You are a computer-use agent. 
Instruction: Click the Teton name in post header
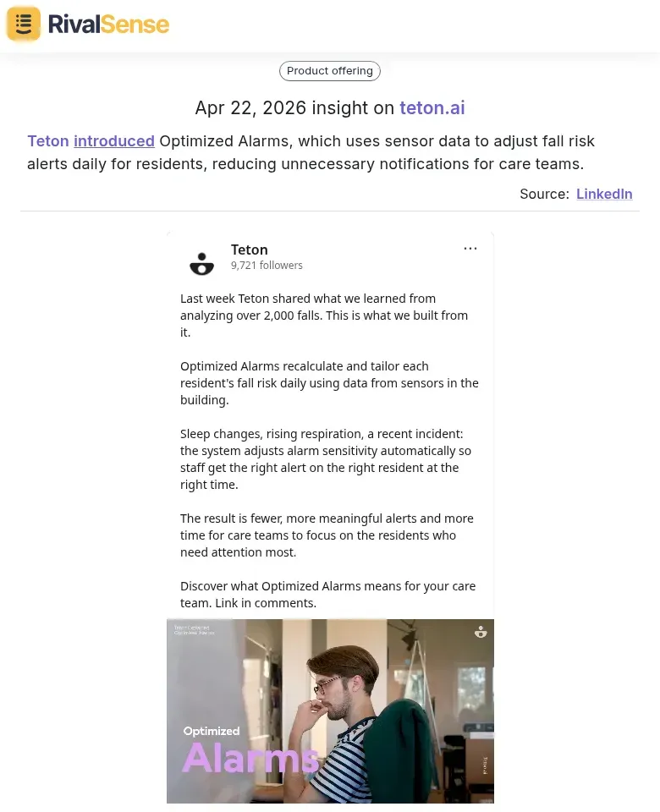point(250,250)
